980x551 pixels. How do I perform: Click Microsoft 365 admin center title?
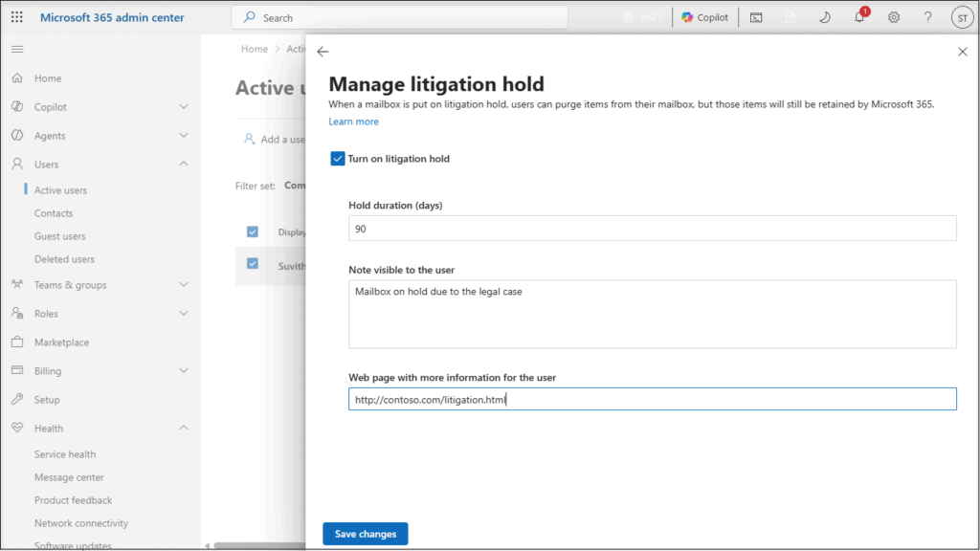pos(113,17)
